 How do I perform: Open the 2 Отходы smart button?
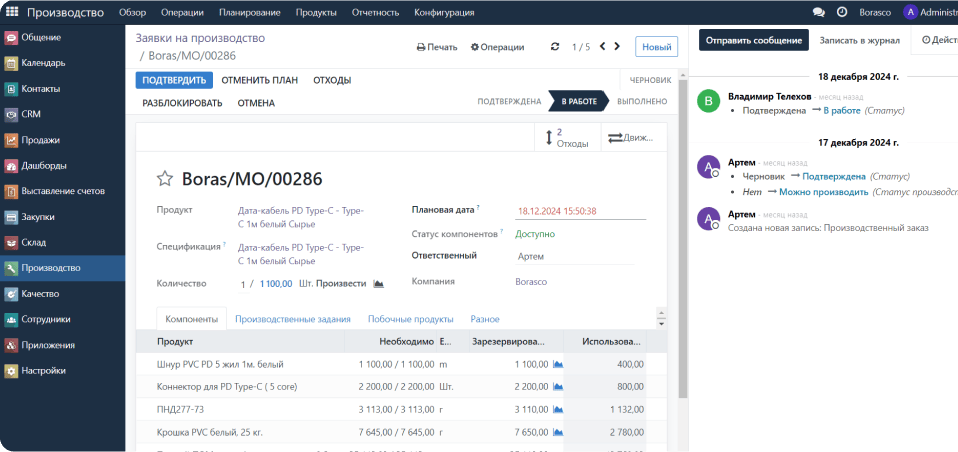point(568,138)
